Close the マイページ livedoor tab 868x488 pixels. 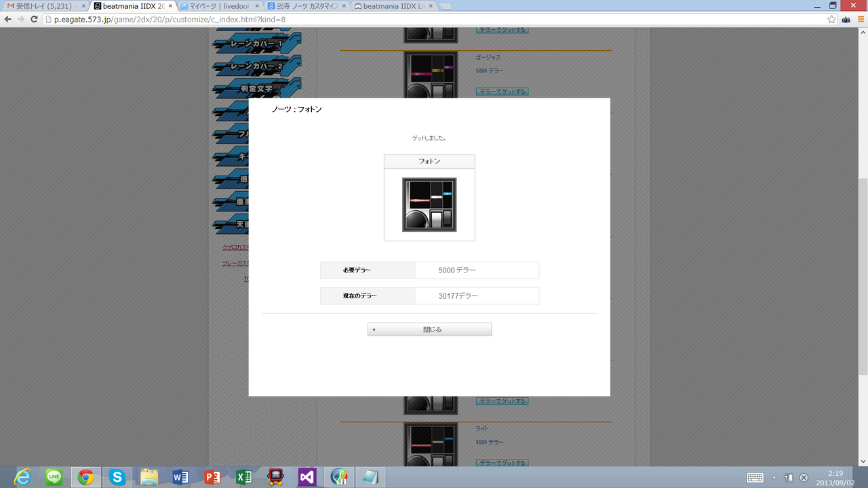pos(256,6)
